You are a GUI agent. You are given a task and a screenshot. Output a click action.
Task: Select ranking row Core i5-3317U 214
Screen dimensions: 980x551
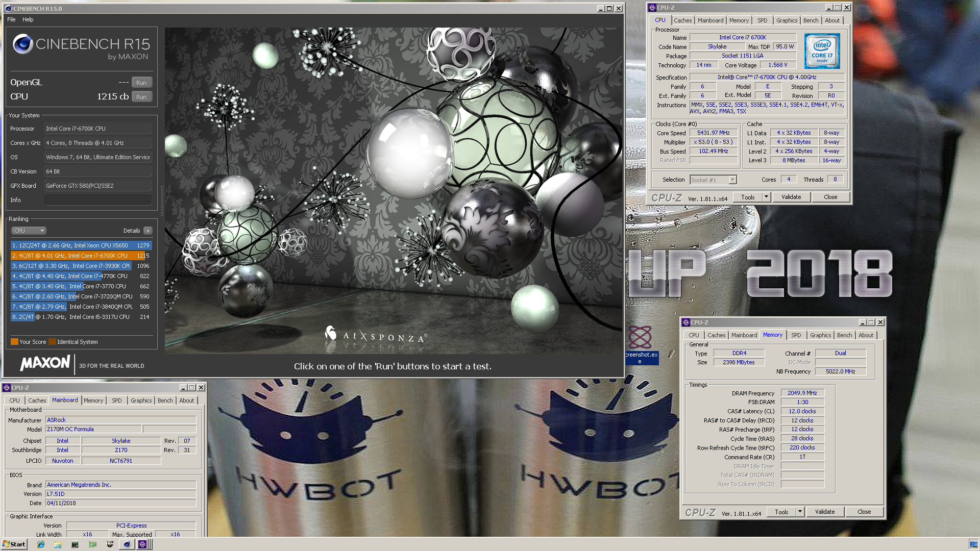81,317
